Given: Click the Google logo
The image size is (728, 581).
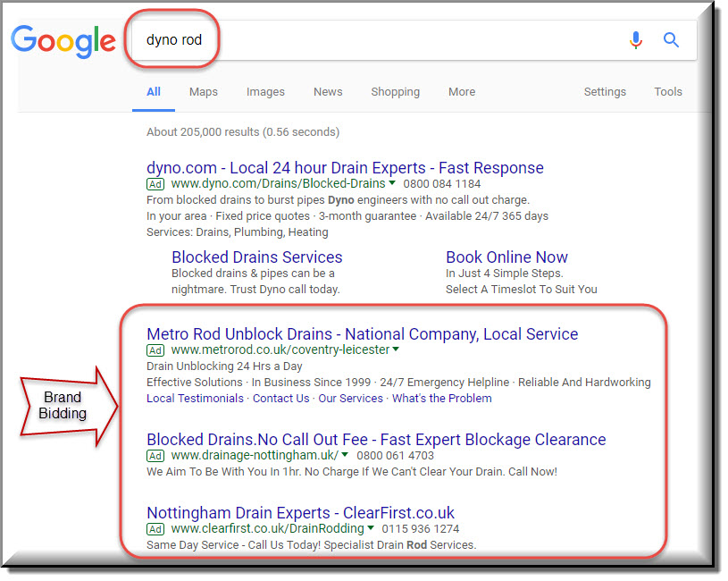Looking at the screenshot, I should click(63, 42).
